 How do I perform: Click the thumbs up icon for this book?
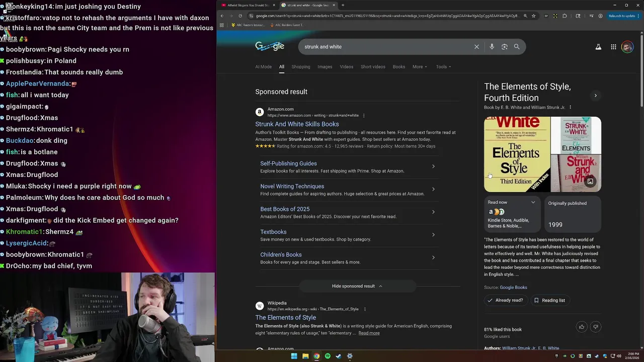tap(582, 327)
